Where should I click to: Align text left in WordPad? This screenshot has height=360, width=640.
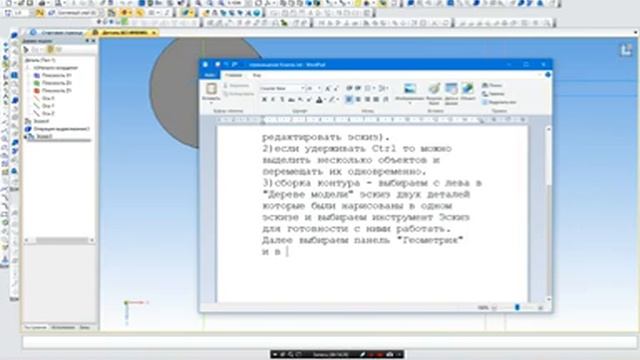coord(349,99)
